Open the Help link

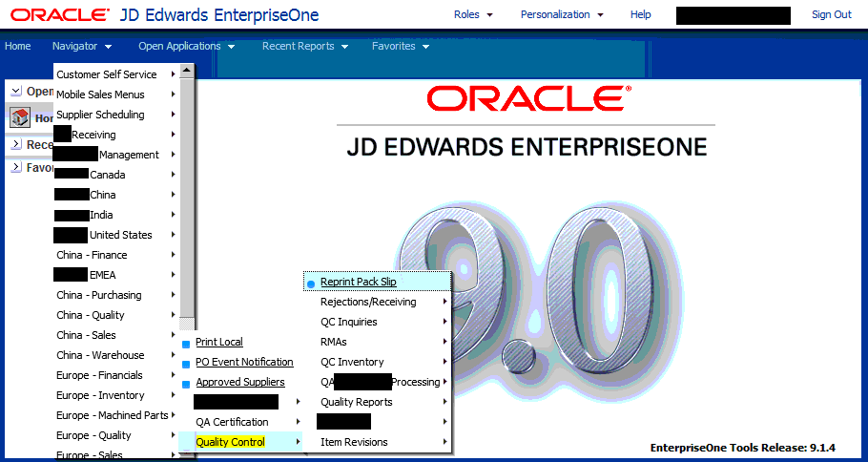click(640, 15)
